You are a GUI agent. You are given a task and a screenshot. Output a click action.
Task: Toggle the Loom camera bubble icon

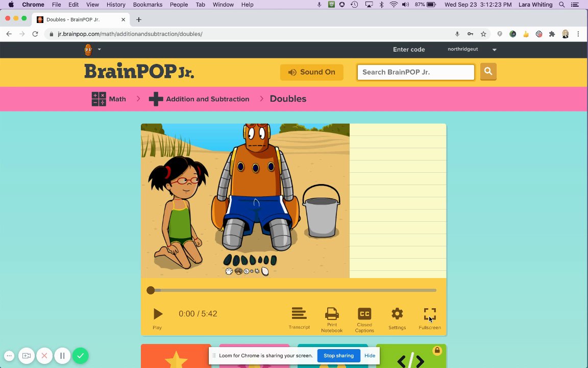point(26,356)
